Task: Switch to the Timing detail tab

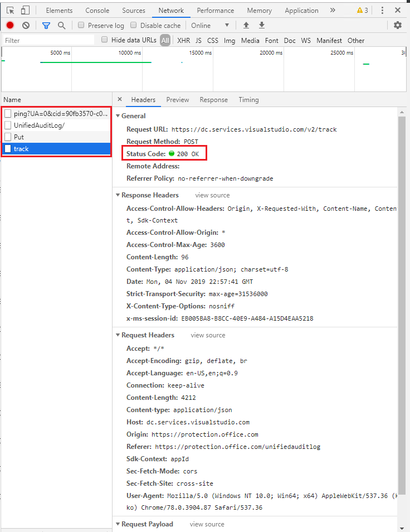Action: [x=248, y=100]
